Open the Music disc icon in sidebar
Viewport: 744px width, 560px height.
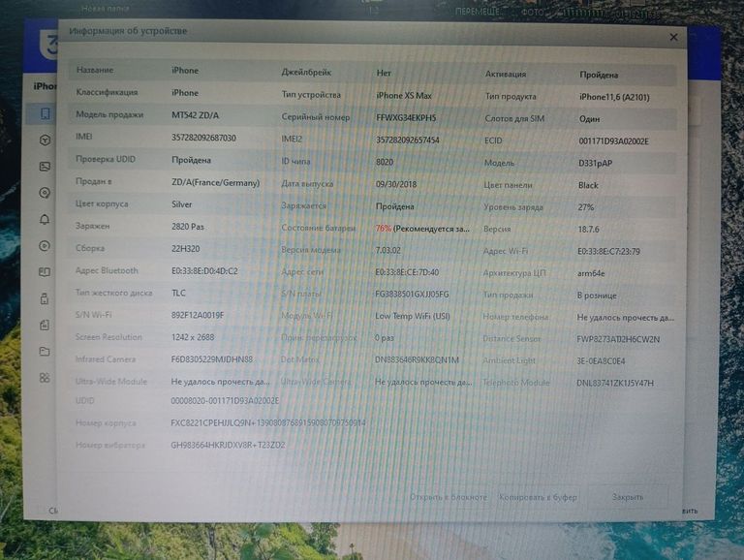(45, 193)
